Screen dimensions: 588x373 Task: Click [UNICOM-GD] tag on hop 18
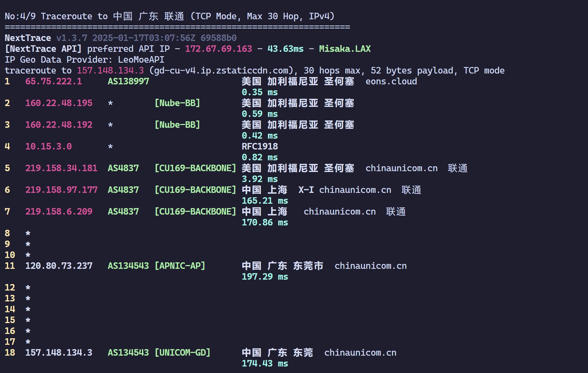(182, 353)
